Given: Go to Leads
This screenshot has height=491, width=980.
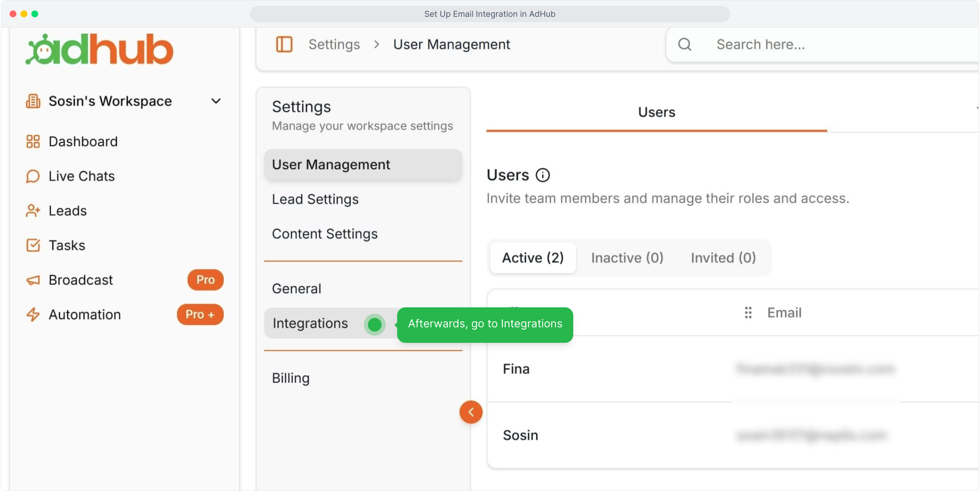Looking at the screenshot, I should 67,210.
